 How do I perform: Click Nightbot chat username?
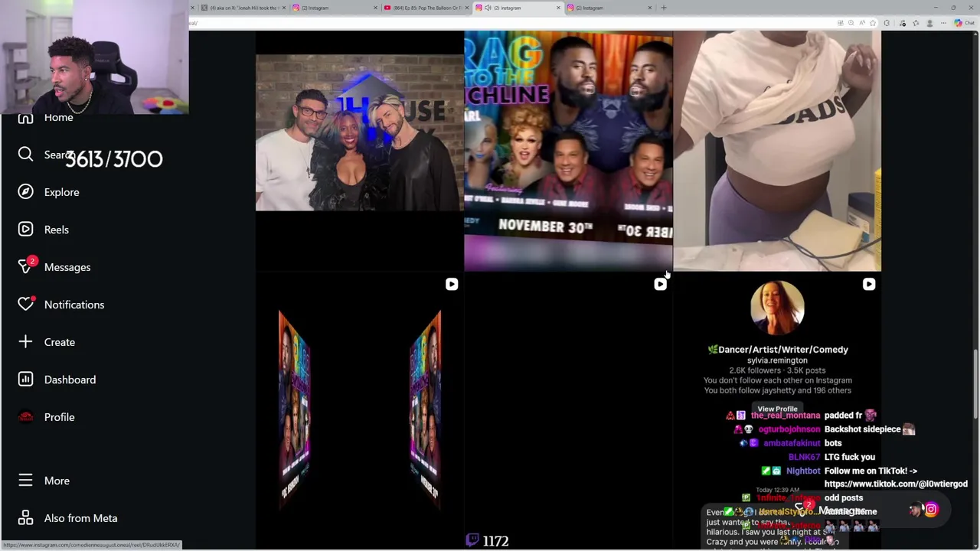click(803, 471)
